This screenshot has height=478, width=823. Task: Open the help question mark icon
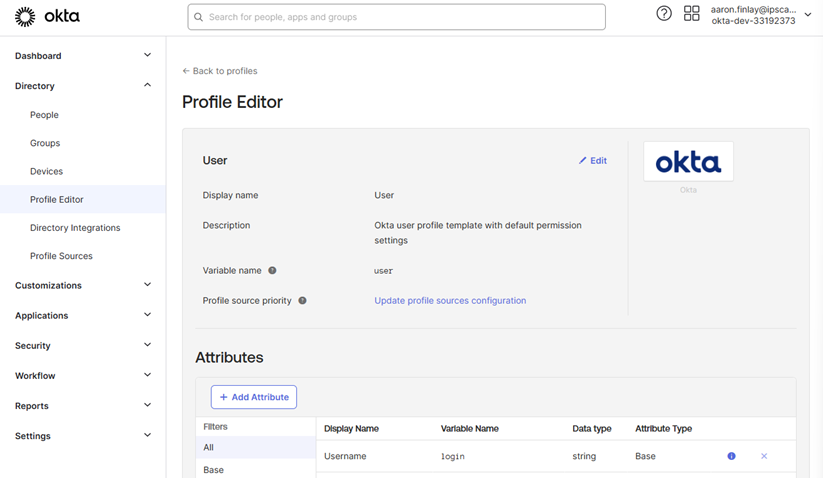[x=664, y=14]
